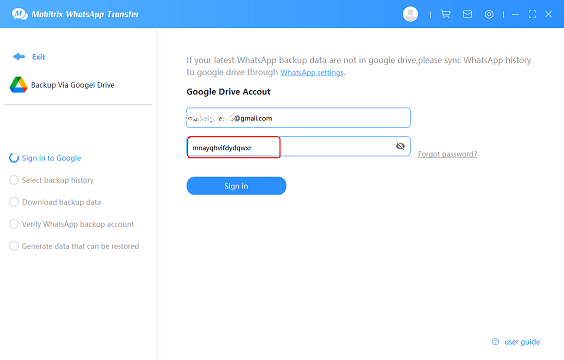
Task: Focus the password input field
Action: 298,146
